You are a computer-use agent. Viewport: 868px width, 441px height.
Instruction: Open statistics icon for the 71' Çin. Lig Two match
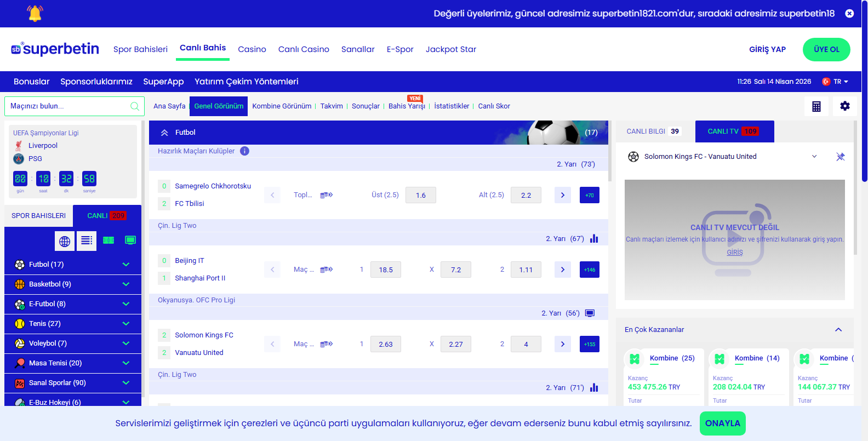tap(594, 388)
